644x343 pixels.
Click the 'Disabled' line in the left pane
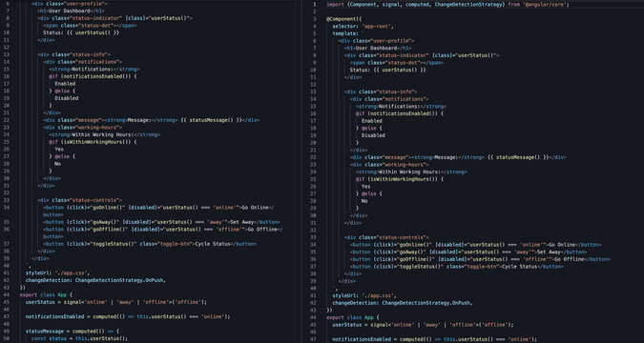point(66,98)
